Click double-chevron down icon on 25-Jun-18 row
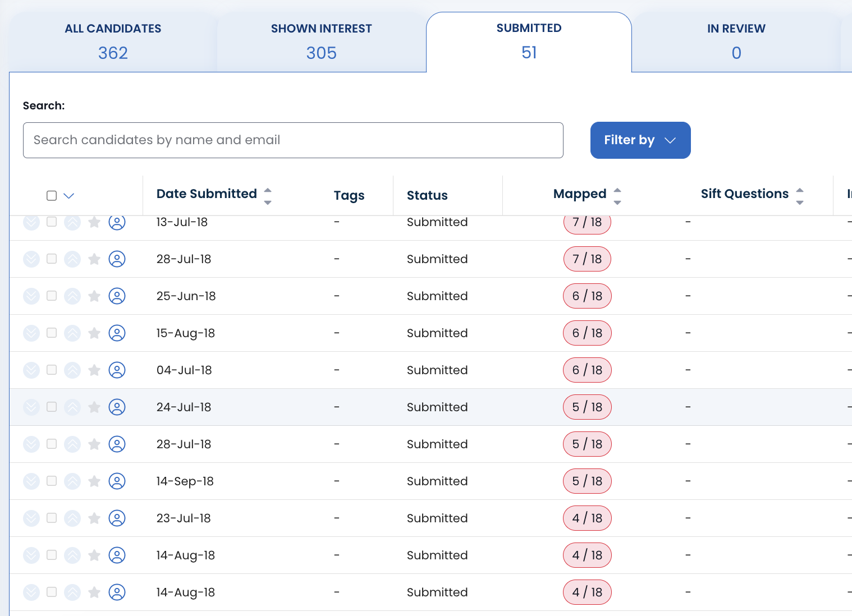Viewport: 852px width, 616px height. point(31,296)
